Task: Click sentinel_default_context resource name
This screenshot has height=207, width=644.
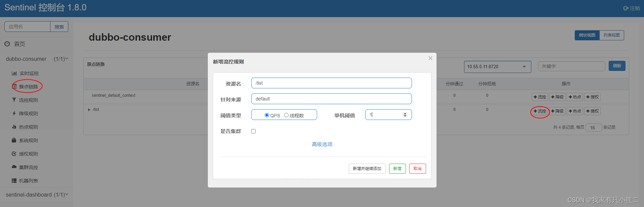Action: (114, 95)
